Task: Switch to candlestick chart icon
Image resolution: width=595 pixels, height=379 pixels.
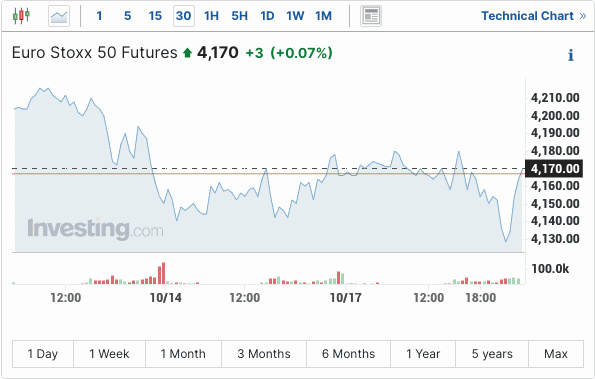Action: tap(21, 16)
